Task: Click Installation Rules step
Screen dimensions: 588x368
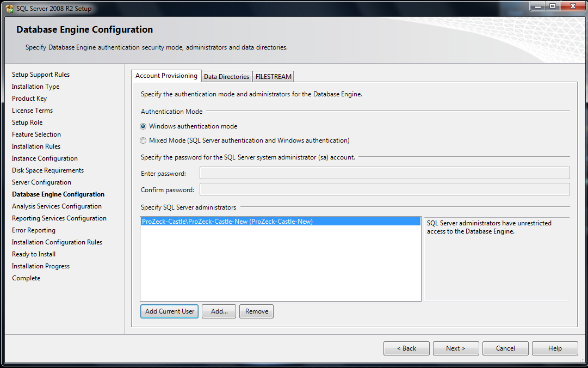Action: coord(36,146)
